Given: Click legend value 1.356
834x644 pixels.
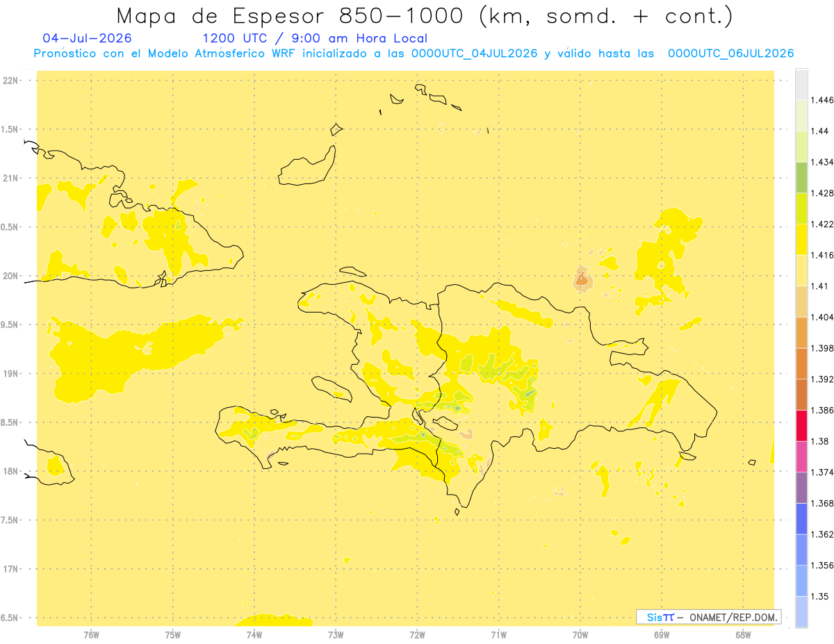Looking at the screenshot, I should [x=824, y=565].
